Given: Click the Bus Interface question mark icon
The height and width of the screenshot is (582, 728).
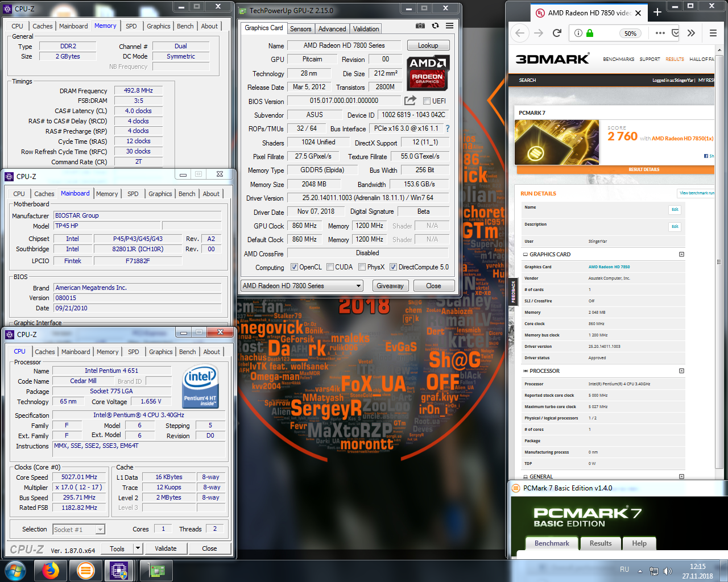Looking at the screenshot, I should point(448,128).
